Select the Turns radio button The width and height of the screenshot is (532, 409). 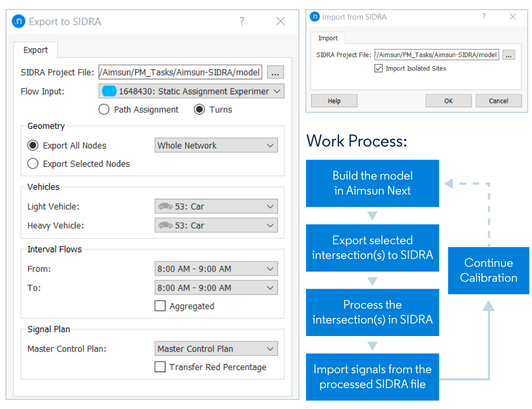pos(199,110)
